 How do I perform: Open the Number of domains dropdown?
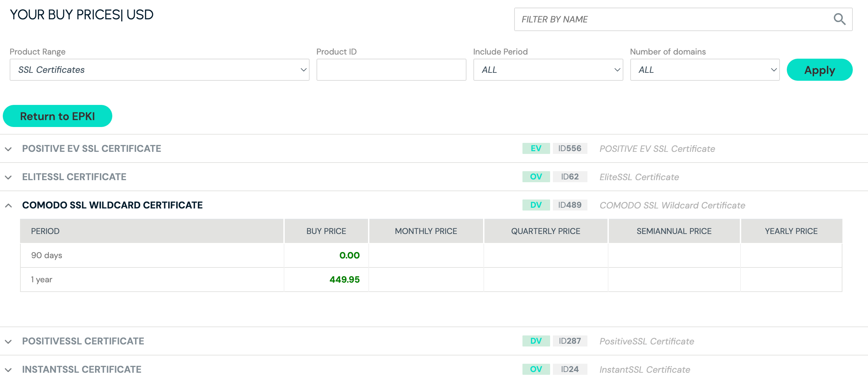(x=705, y=70)
